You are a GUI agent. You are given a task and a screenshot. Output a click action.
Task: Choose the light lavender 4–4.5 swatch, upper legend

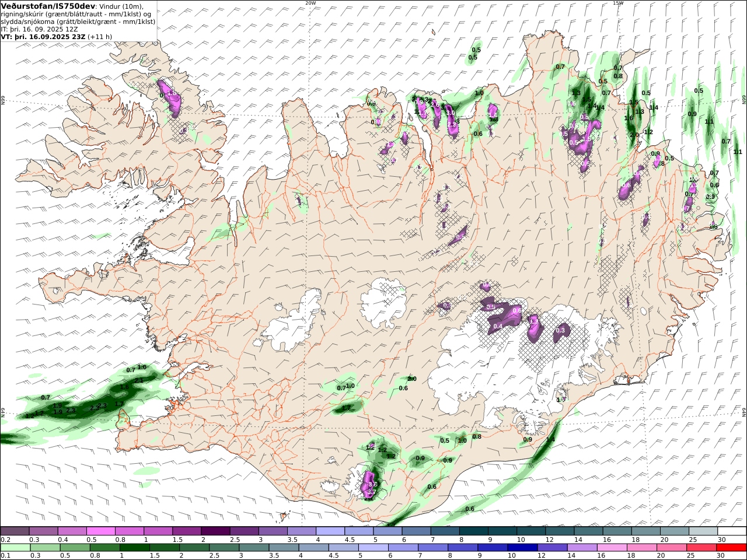(x=330, y=531)
